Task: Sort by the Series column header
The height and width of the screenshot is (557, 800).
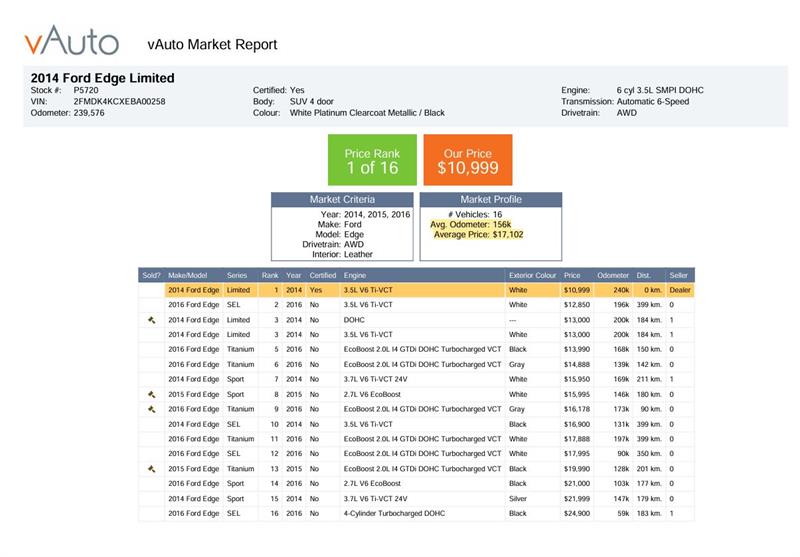Action: point(237,275)
